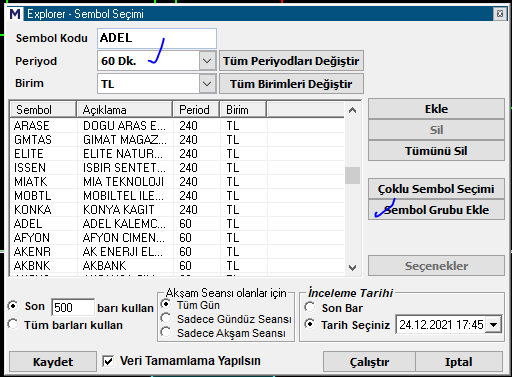Select the Son bars radio button

click(13, 306)
